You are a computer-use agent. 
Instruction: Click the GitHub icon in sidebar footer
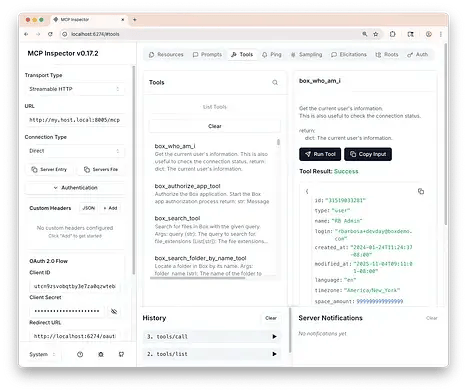coord(121,354)
